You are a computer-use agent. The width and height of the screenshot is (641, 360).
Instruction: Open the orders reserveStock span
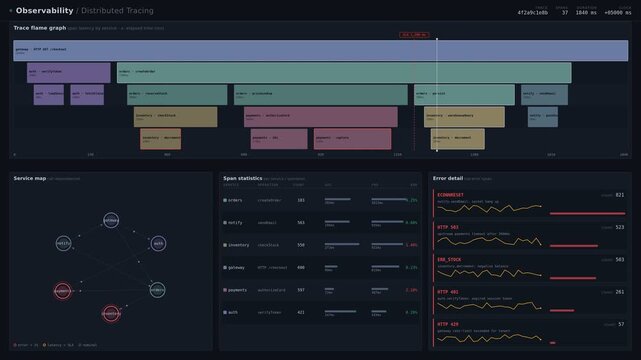(177, 95)
